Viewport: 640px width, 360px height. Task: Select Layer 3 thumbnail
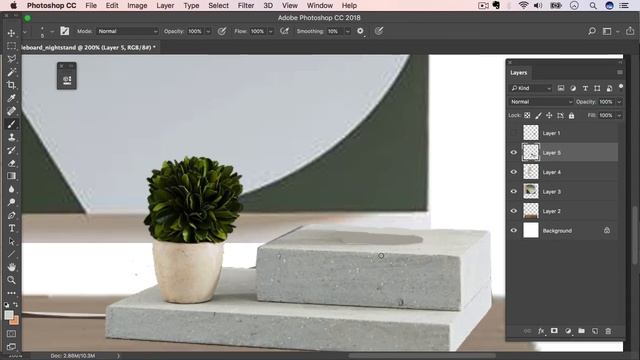click(x=531, y=191)
